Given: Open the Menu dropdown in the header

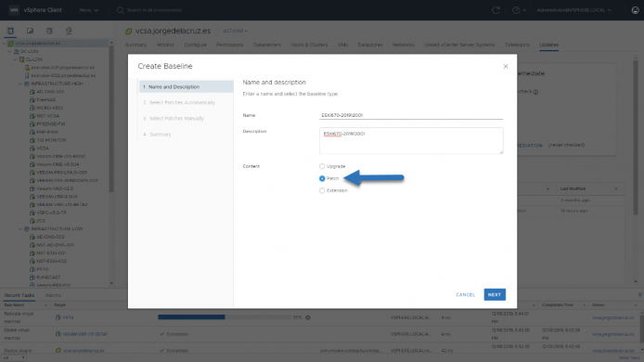Looking at the screenshot, I should pyautogui.click(x=89, y=10).
